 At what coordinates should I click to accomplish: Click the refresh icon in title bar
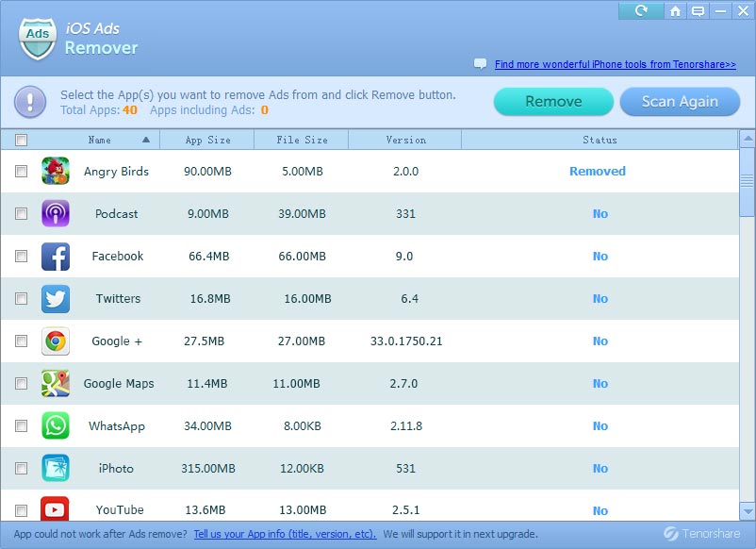(x=642, y=11)
